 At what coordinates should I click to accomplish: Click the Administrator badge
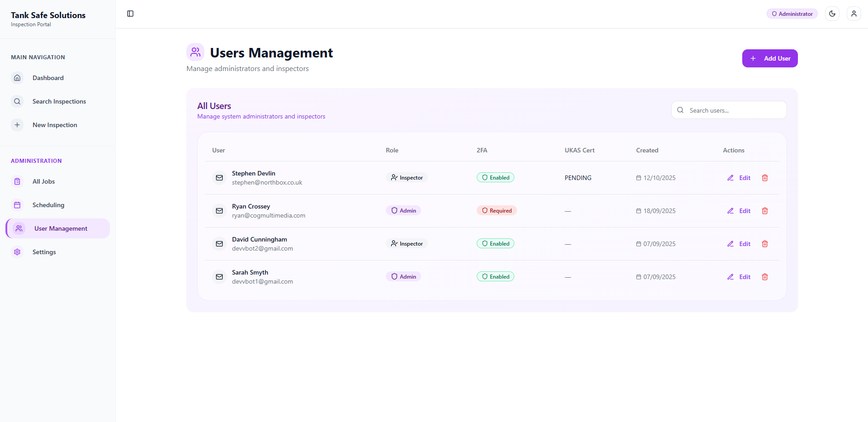(x=792, y=14)
